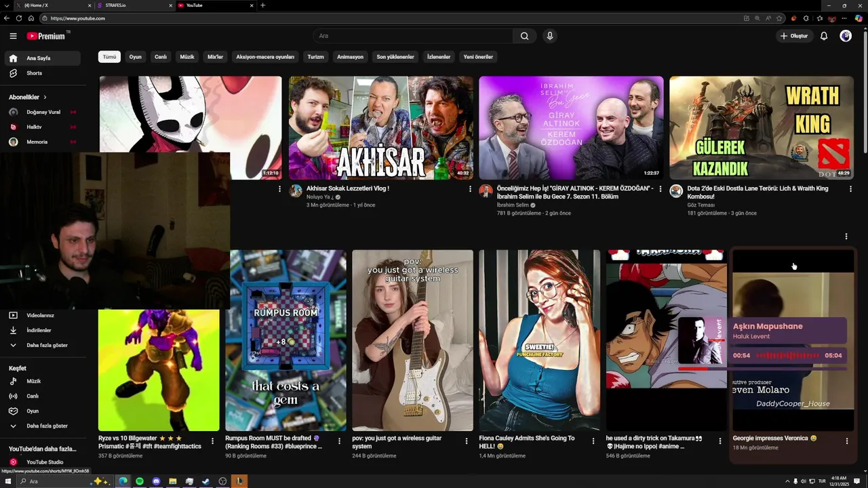Open Steam from the taskbar
Screen dimensions: 868x488
[205, 481]
